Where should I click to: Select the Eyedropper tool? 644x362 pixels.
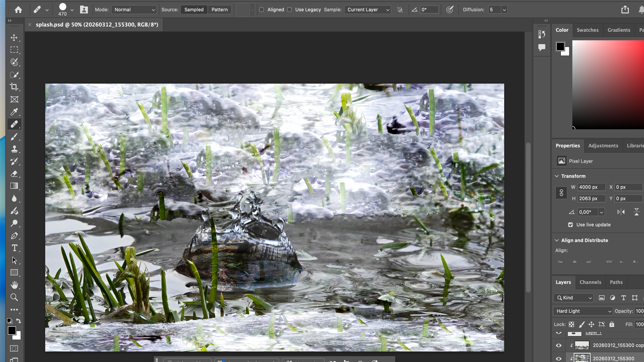click(14, 112)
